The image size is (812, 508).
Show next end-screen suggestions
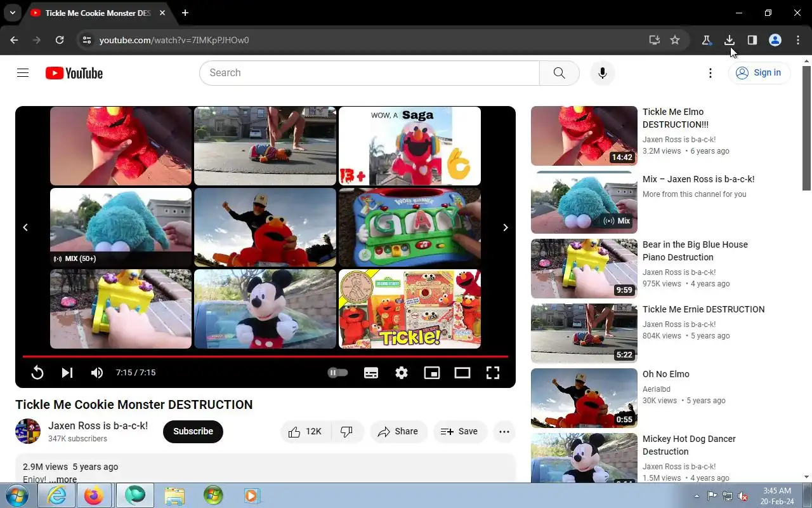505,227
